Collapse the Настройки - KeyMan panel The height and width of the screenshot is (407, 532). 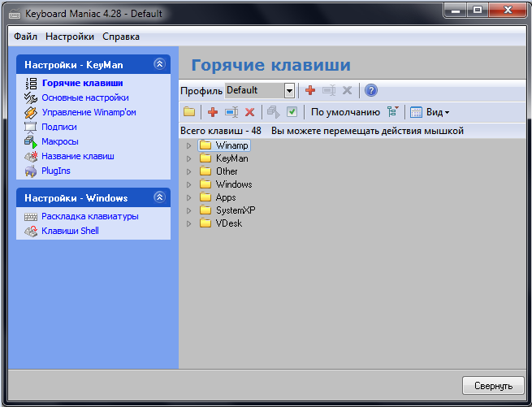(159, 64)
